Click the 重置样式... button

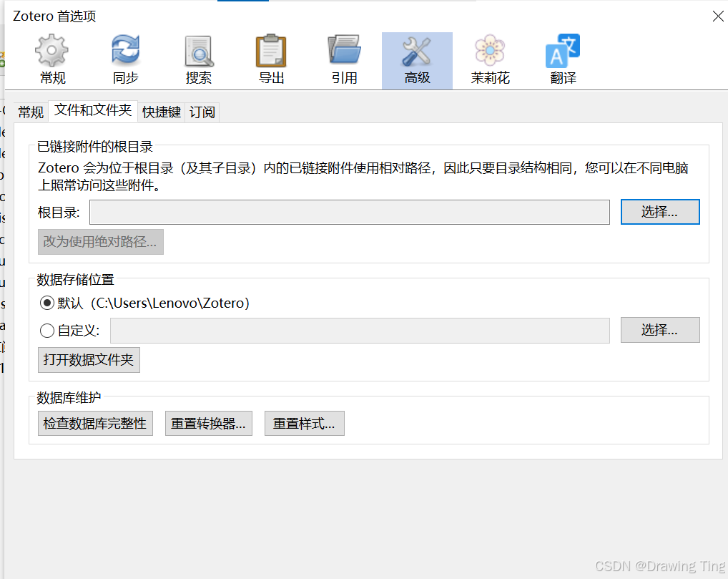click(304, 423)
